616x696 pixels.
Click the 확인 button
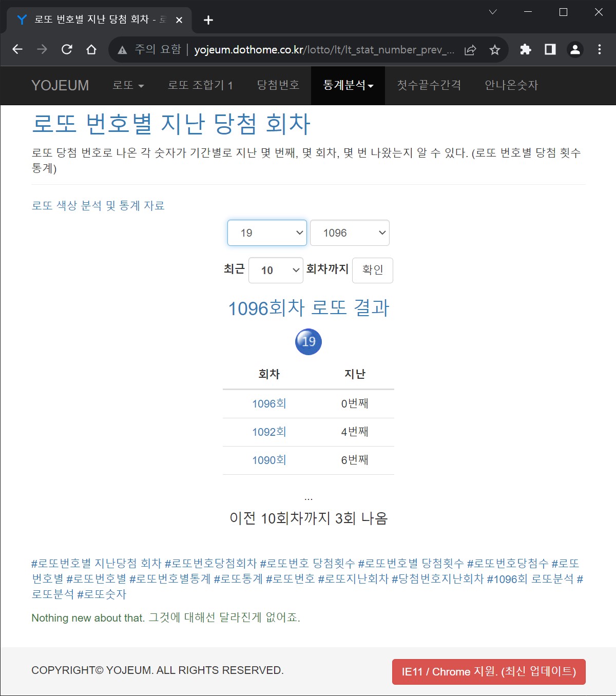click(x=373, y=270)
